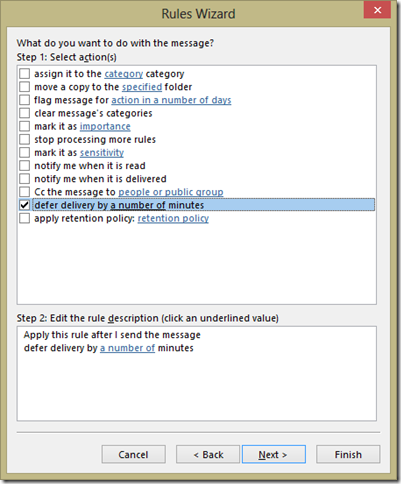The image size is (401, 484).
Task: Click 'a number of' link in Step 2 description
Action: [x=127, y=348]
